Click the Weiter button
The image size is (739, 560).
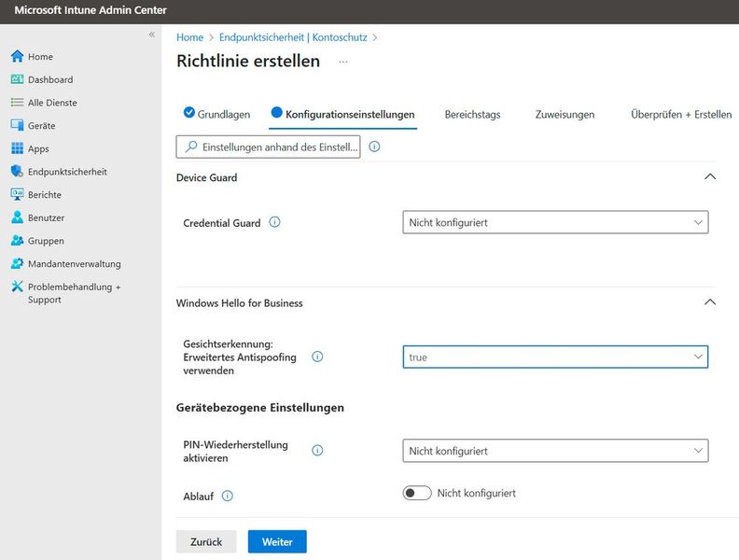coord(277,541)
